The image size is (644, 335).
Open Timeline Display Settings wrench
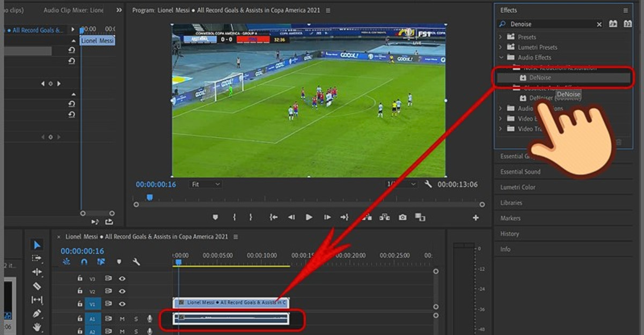point(136,262)
